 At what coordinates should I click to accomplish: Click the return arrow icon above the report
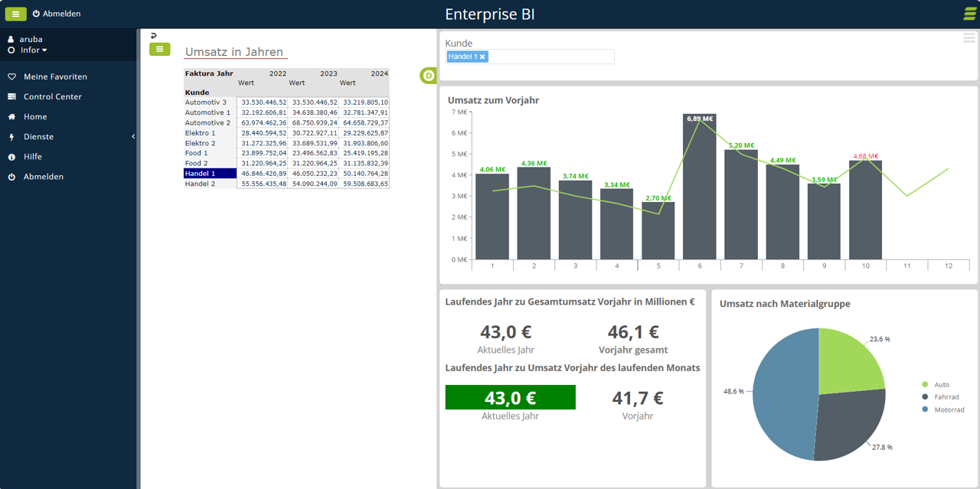tap(153, 36)
